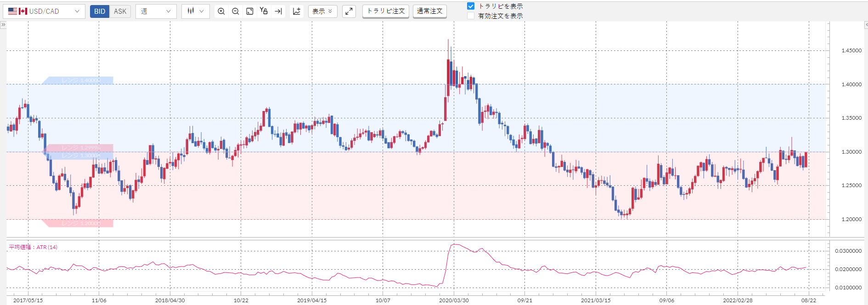The height and width of the screenshot is (305, 868).
Task: Click the 08/22 date axis label
Action: 809,301
